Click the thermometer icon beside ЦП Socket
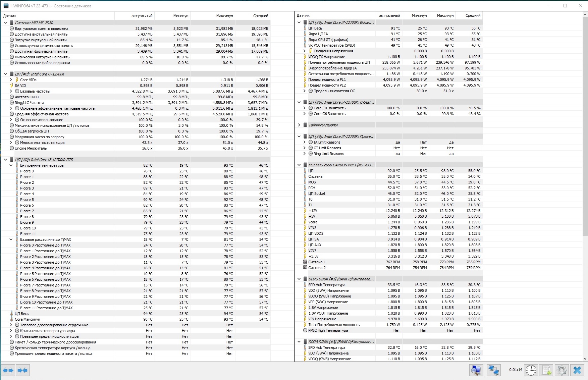The height and width of the screenshot is (380, 588). pos(305,194)
